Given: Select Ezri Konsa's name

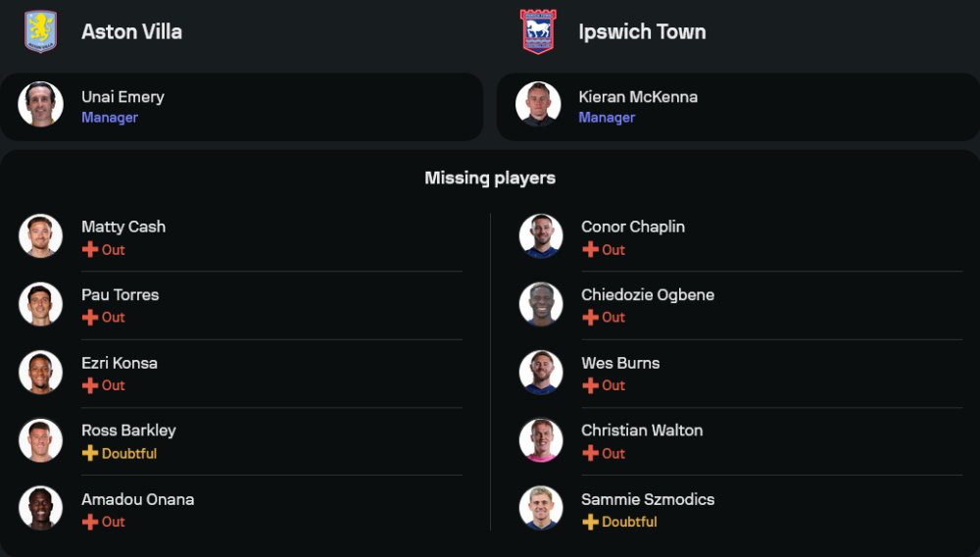Looking at the screenshot, I should (120, 363).
